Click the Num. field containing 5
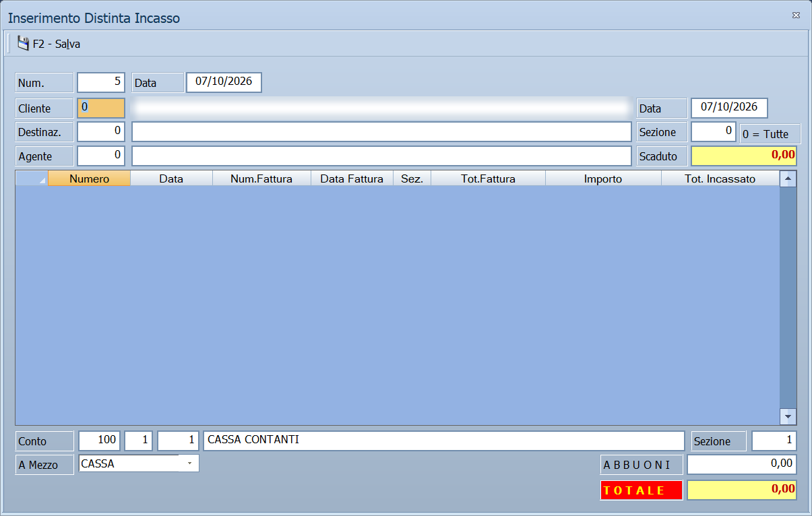Viewport: 812px width, 516px height. click(x=101, y=82)
